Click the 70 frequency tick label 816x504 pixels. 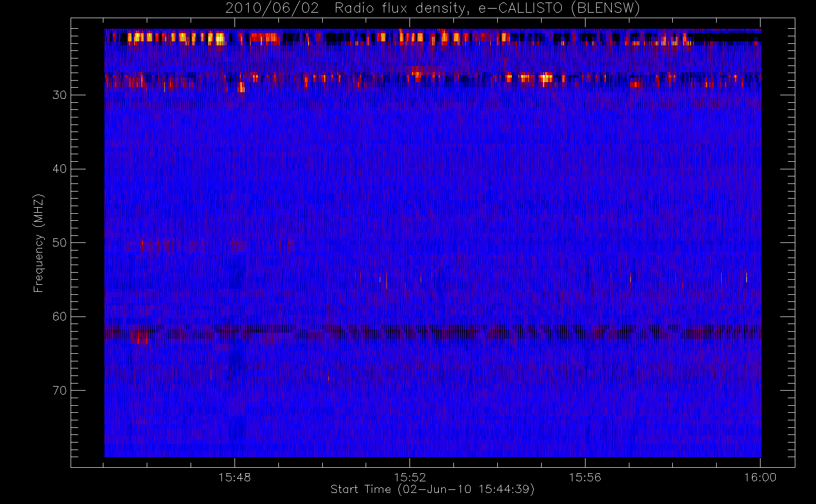click(x=60, y=391)
